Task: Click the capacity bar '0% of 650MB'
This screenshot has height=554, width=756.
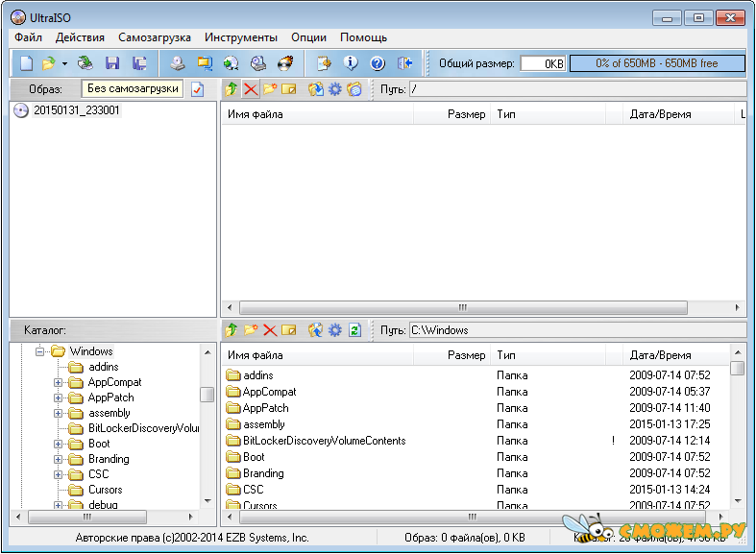Action: 657,63
